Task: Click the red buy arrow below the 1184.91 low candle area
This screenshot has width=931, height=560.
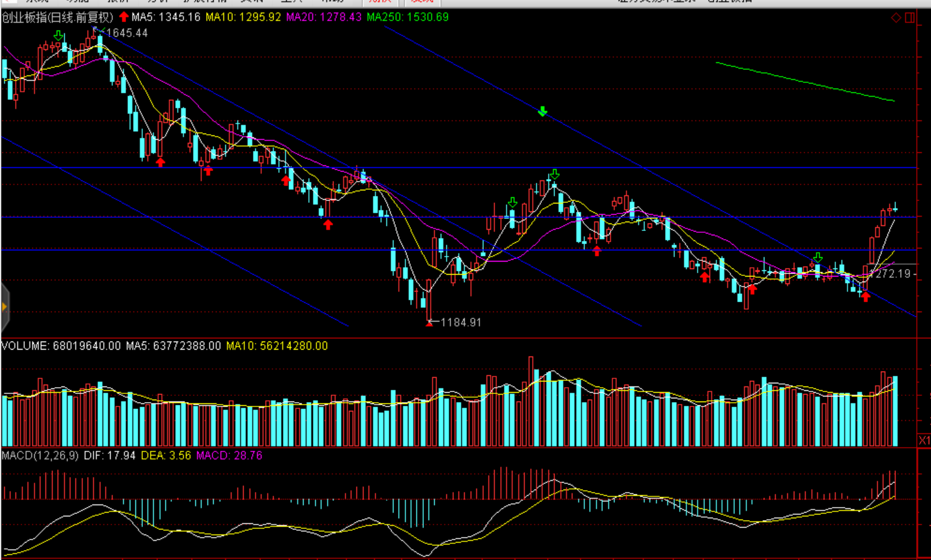Action: point(328,225)
